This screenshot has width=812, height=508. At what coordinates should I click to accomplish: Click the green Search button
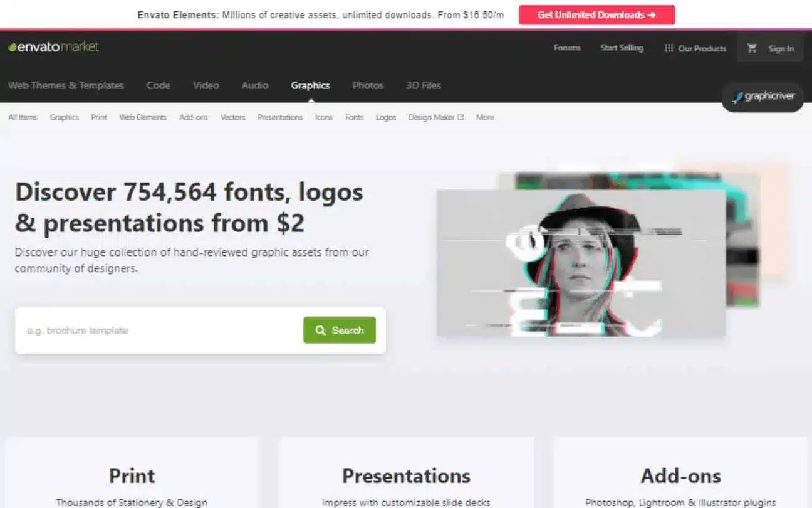point(340,330)
